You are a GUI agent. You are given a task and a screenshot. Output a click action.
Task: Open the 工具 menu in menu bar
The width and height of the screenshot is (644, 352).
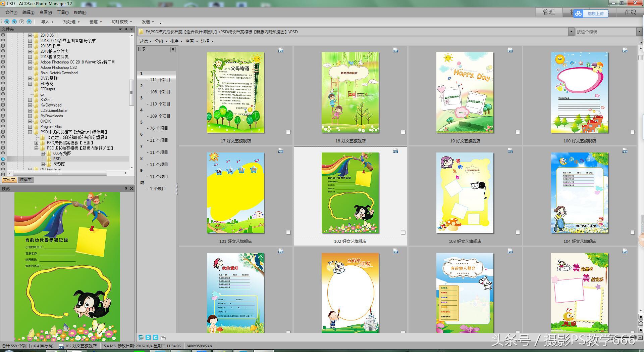tap(62, 12)
